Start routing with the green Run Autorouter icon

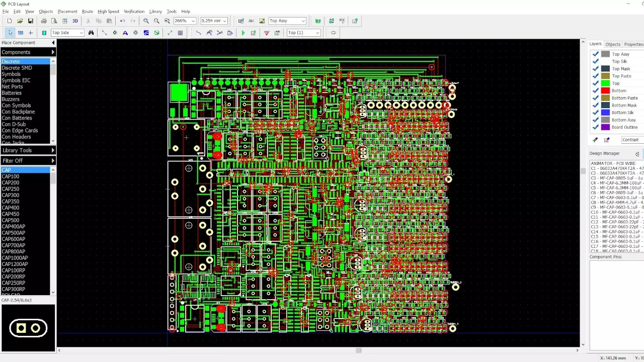point(243,32)
